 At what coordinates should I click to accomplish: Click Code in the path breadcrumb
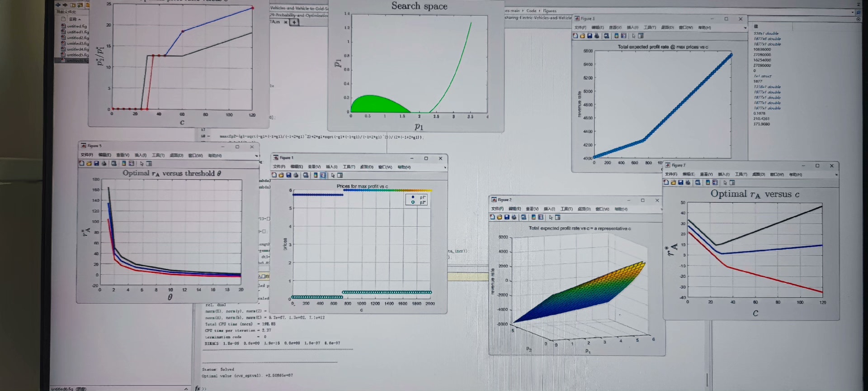tap(531, 11)
